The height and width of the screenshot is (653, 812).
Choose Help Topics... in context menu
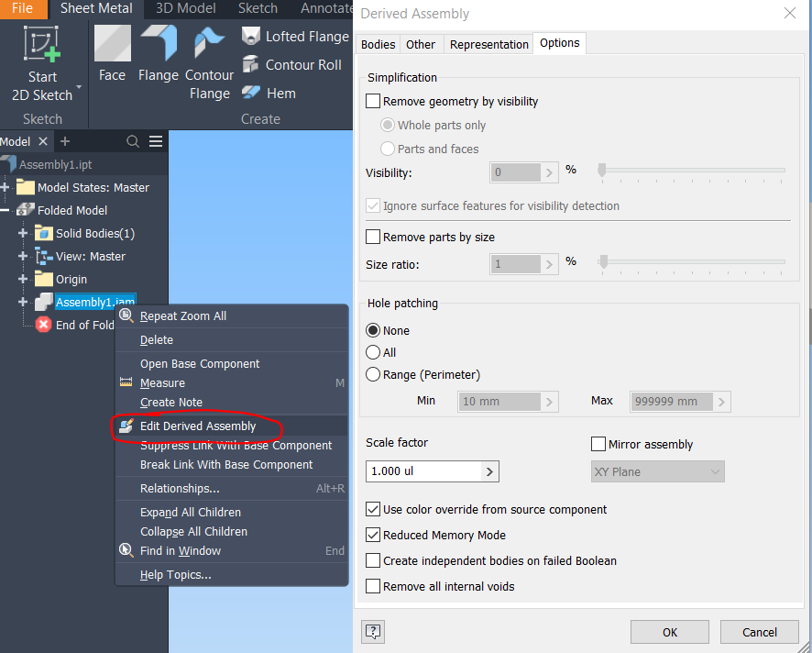tap(232, 575)
